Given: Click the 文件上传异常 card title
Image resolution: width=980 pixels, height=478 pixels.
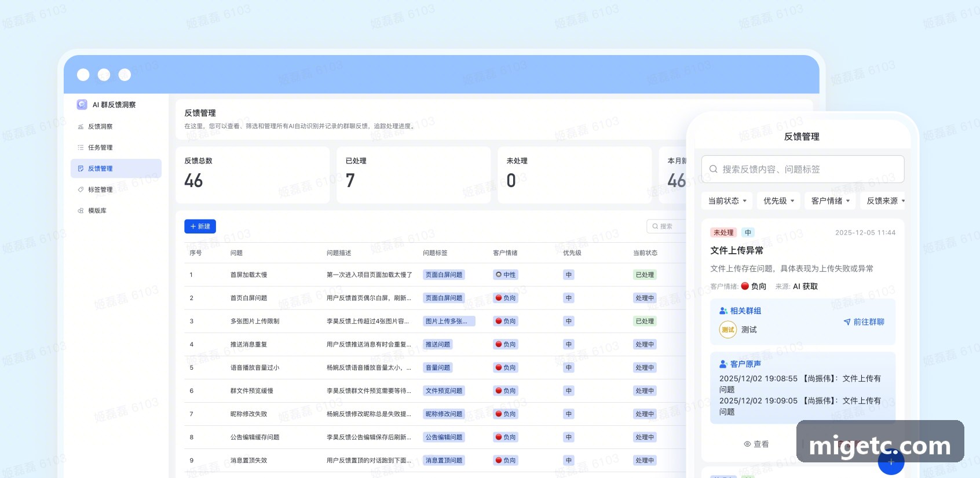Looking at the screenshot, I should (x=737, y=250).
